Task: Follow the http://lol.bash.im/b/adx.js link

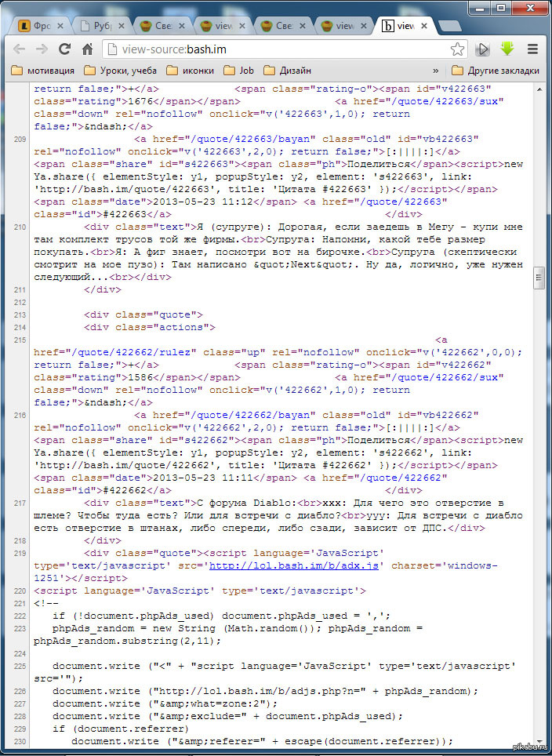Action: 293,565
